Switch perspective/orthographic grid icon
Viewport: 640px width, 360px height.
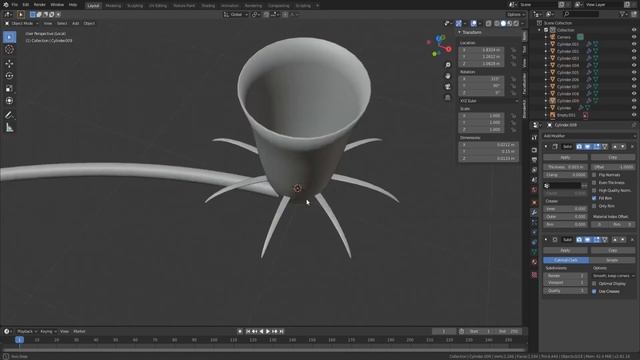coord(448,98)
